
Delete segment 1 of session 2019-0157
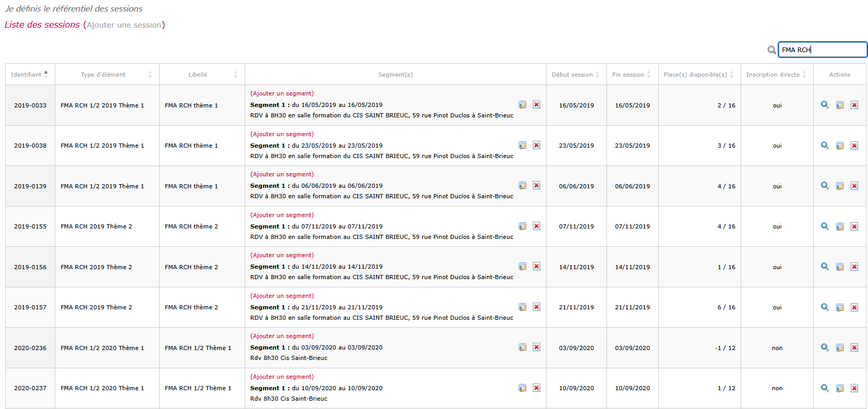pyautogui.click(x=537, y=307)
